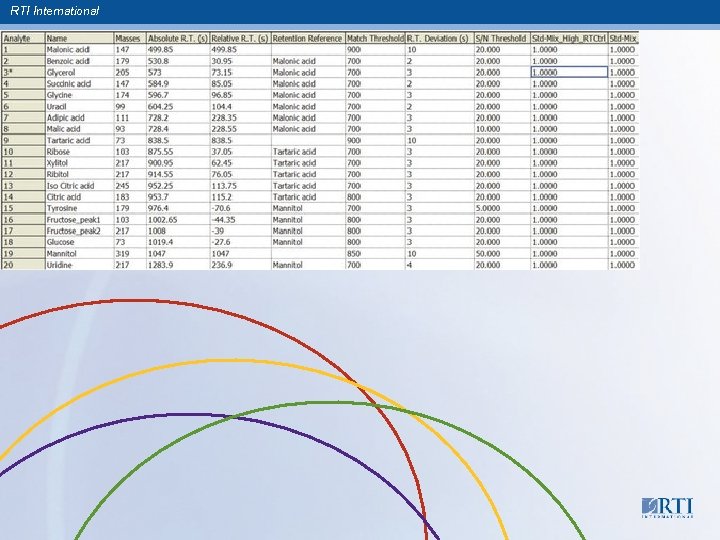Click the highlighted Std-Mix cell in Glycerol row
This screenshot has height=540, width=720.
tap(569, 72)
